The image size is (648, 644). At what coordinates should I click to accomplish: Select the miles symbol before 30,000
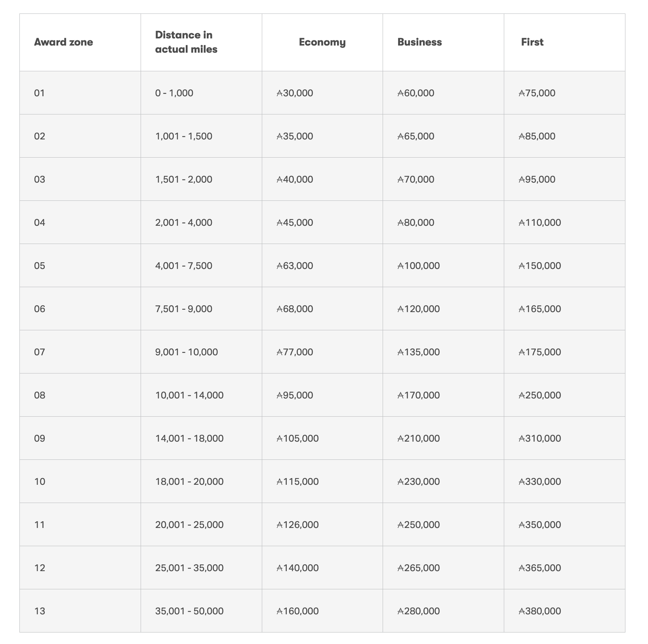tap(280, 93)
